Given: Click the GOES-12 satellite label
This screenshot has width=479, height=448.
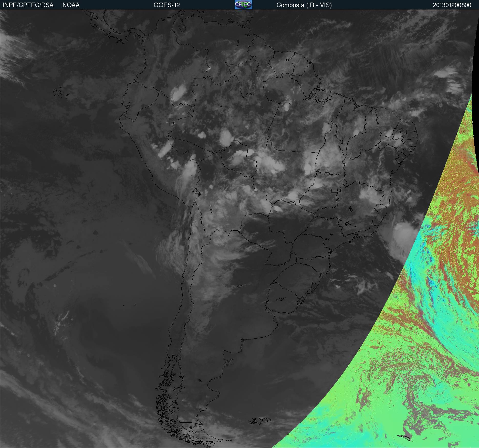Looking at the screenshot, I should tap(167, 5).
